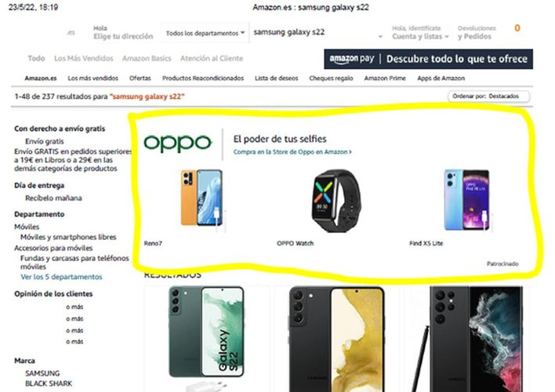Go to Productos Reacondicionados

tap(203, 78)
